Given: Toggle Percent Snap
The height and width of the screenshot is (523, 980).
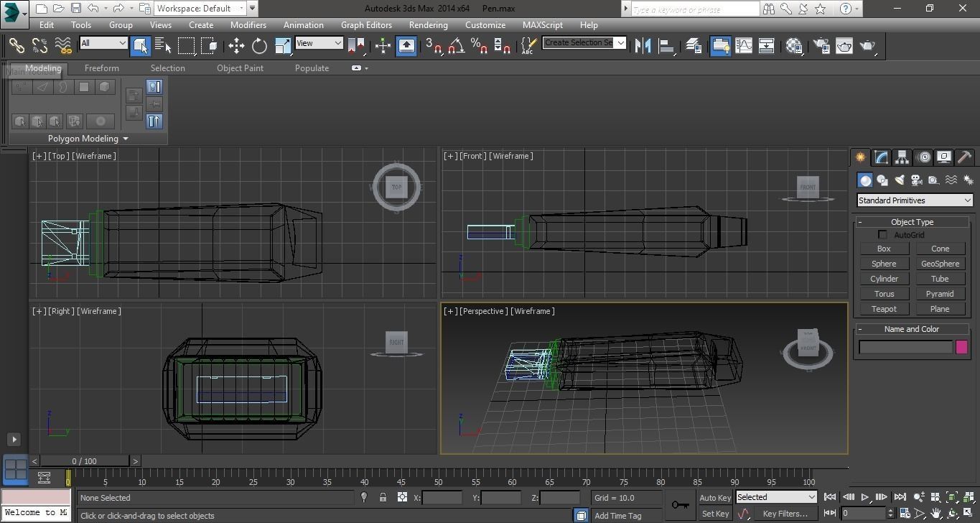Looking at the screenshot, I should pos(480,45).
